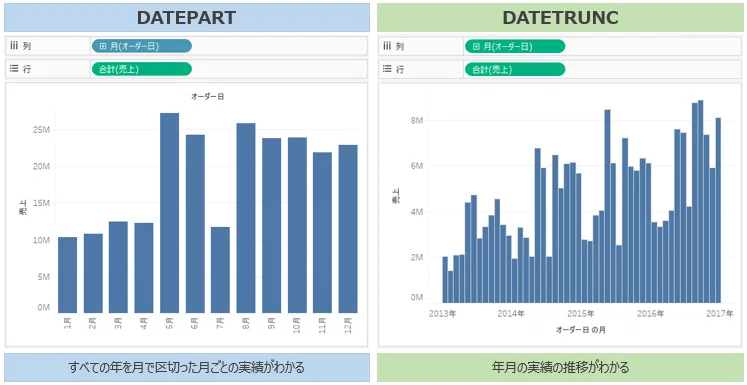Click the 9月 bar in DATEPART chart
The height and width of the screenshot is (385, 747).
point(272,225)
